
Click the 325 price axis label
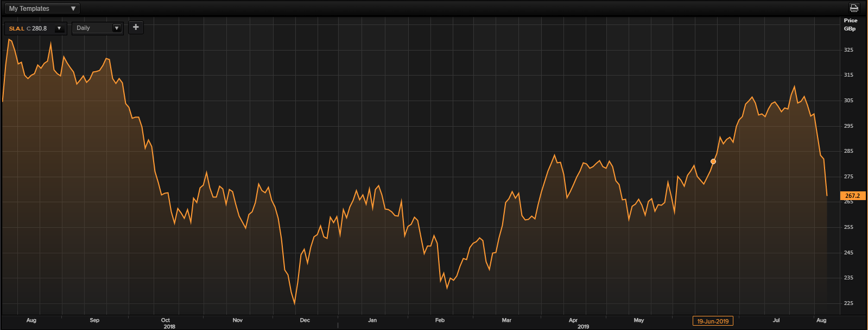click(848, 49)
